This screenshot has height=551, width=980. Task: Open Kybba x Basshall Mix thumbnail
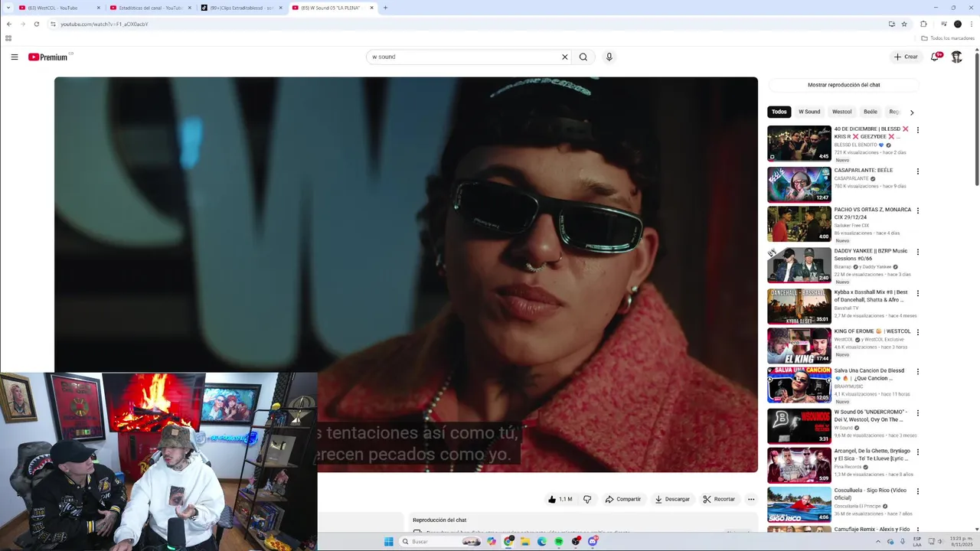pos(799,306)
